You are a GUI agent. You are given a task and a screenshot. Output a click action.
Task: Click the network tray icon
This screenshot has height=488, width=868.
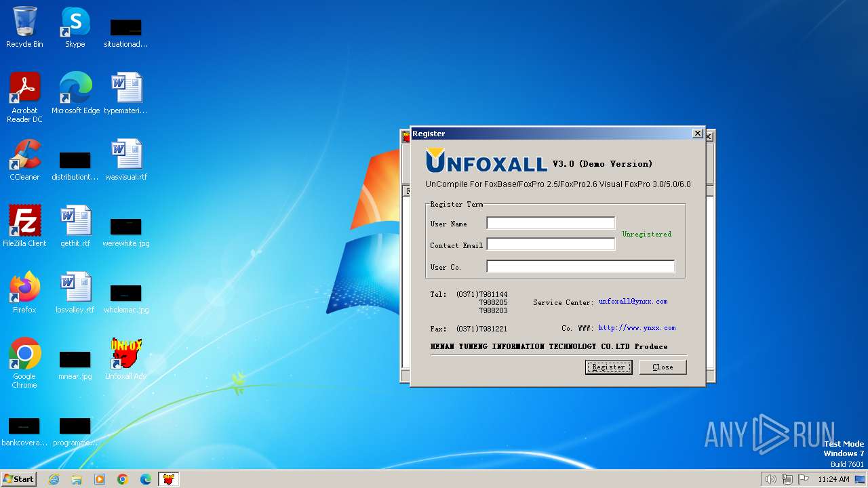(x=787, y=479)
